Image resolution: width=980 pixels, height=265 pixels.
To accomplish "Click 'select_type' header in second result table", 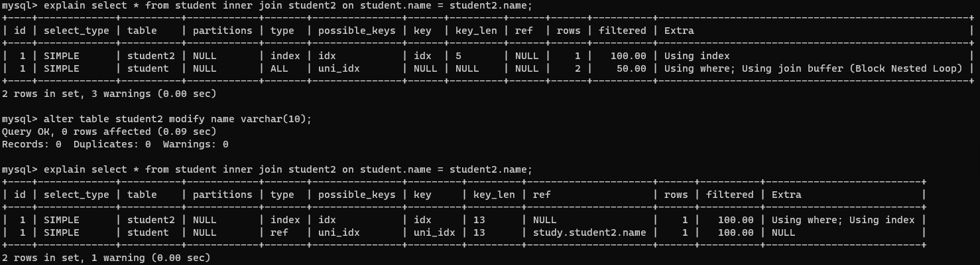I will 76,195.
